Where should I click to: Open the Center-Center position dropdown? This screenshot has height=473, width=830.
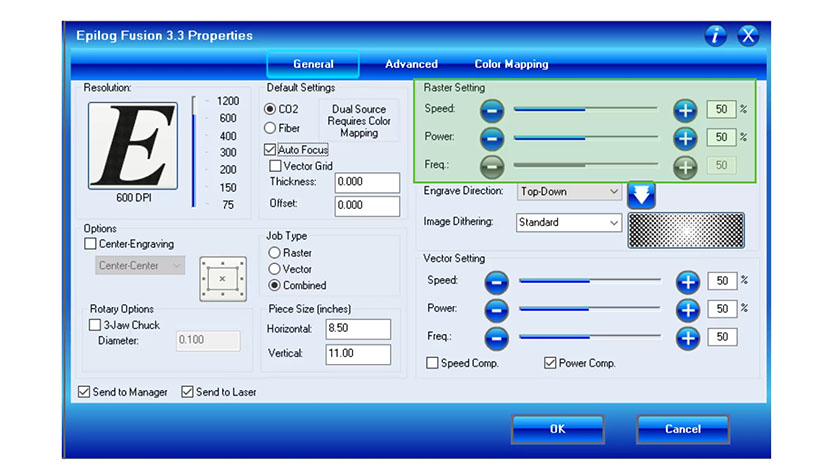tap(140, 266)
